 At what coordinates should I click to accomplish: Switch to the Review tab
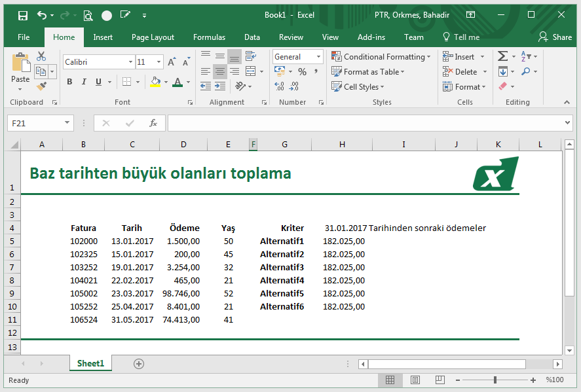[291, 37]
